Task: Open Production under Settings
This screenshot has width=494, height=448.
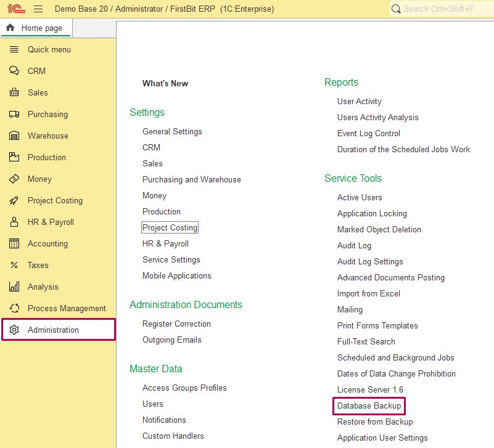Action: 162,211
